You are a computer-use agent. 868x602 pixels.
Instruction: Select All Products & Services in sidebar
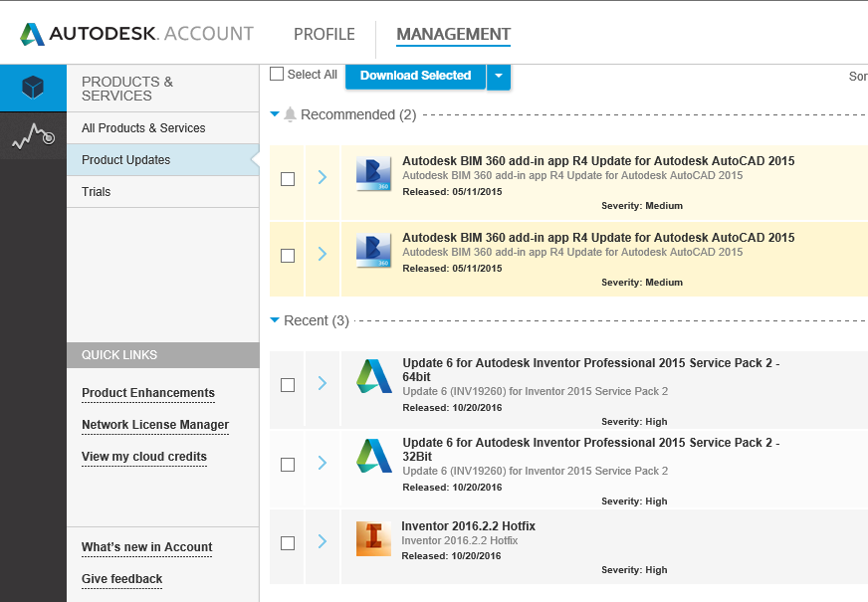coord(143,128)
